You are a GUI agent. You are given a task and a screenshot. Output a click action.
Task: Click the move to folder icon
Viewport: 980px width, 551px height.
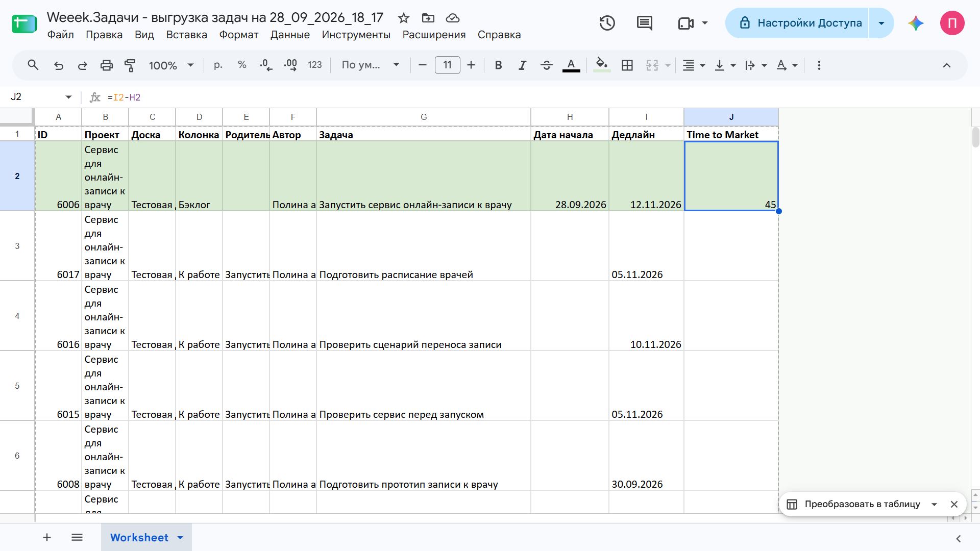[x=428, y=18]
